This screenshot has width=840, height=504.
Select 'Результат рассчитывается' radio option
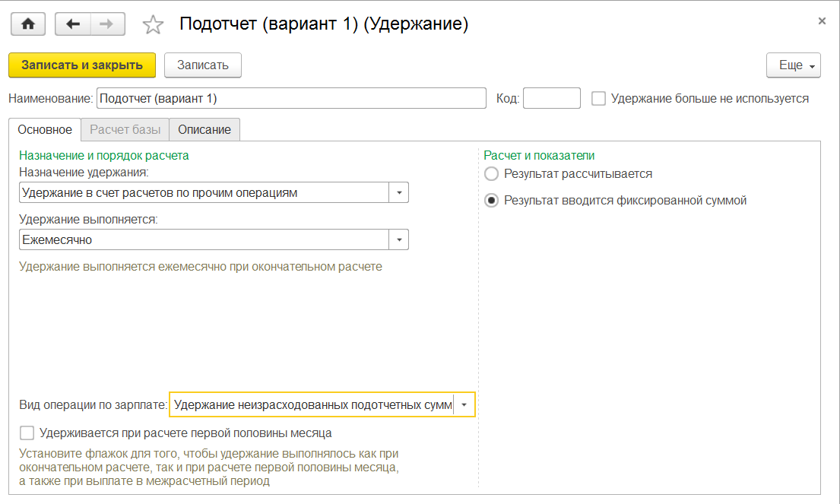(x=491, y=174)
